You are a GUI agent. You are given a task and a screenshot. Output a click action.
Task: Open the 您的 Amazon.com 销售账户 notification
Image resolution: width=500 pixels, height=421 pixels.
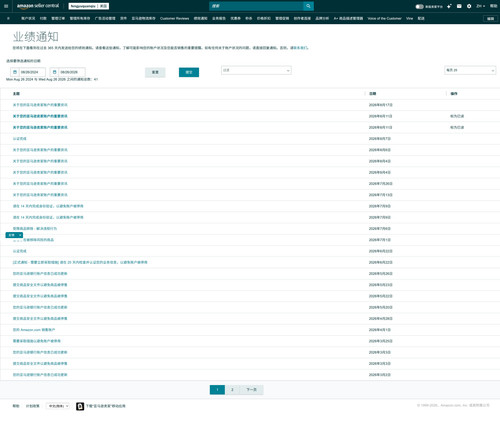[x=34, y=330]
